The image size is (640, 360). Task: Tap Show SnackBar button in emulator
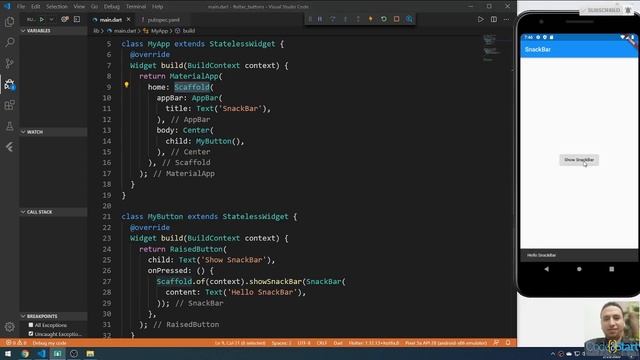[x=579, y=160]
